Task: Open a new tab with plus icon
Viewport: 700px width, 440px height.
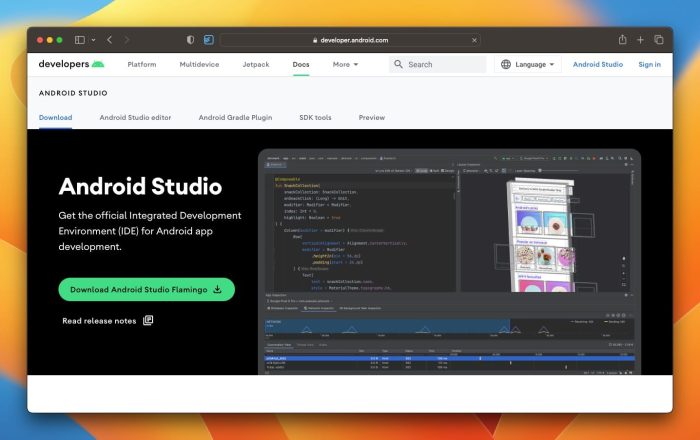Action: click(x=640, y=40)
